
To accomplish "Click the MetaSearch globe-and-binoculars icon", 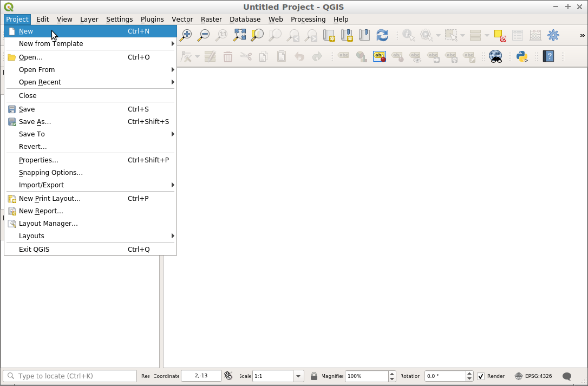I will click(496, 57).
